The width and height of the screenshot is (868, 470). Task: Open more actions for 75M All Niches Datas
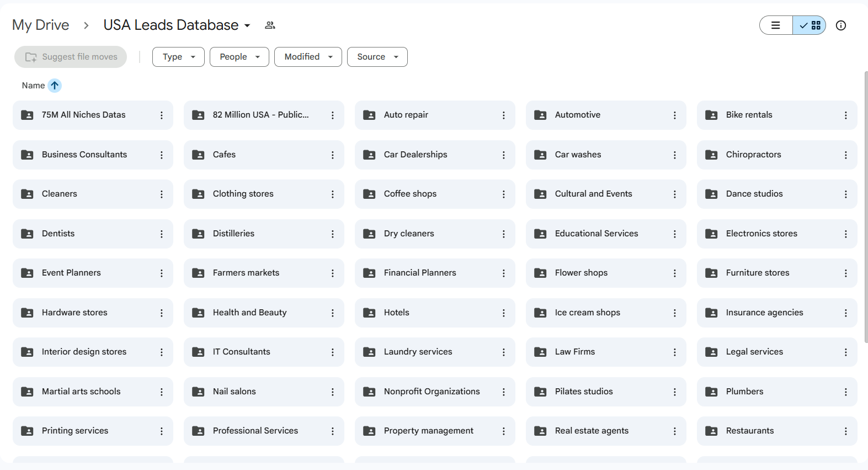162,115
